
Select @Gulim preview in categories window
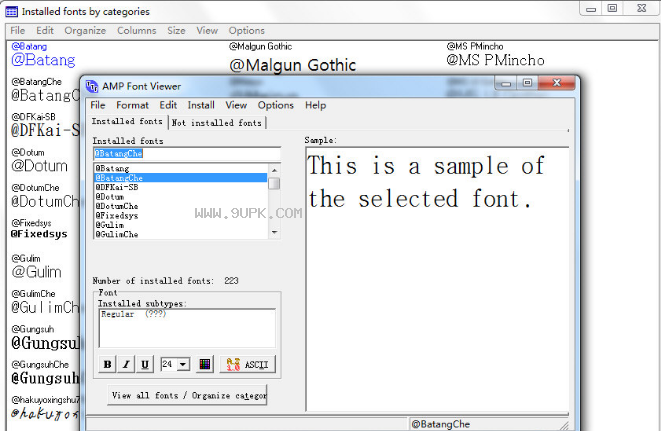point(37,272)
